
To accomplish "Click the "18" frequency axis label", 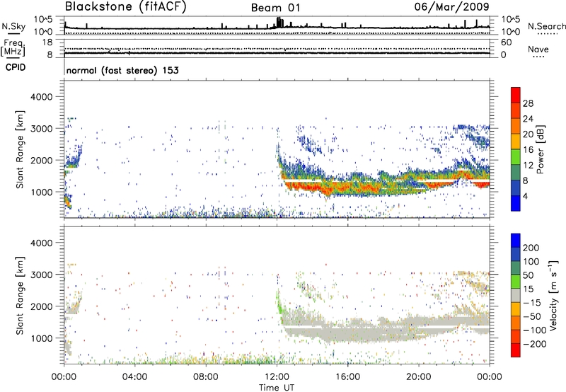I will 47,42.
